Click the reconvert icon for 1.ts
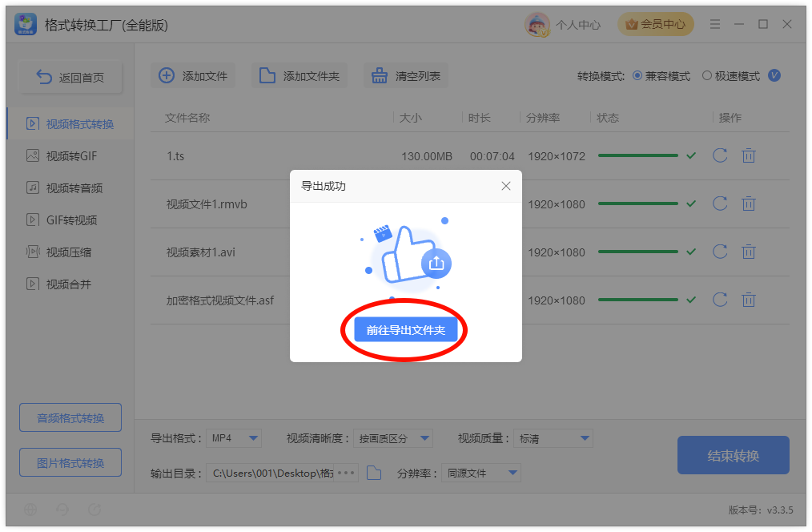 click(x=720, y=155)
